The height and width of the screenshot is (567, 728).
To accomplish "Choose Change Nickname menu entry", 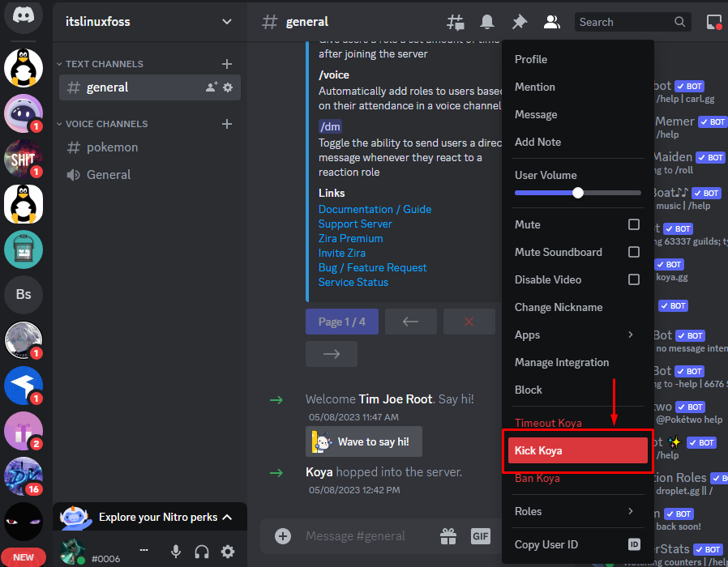I will coord(577,307).
